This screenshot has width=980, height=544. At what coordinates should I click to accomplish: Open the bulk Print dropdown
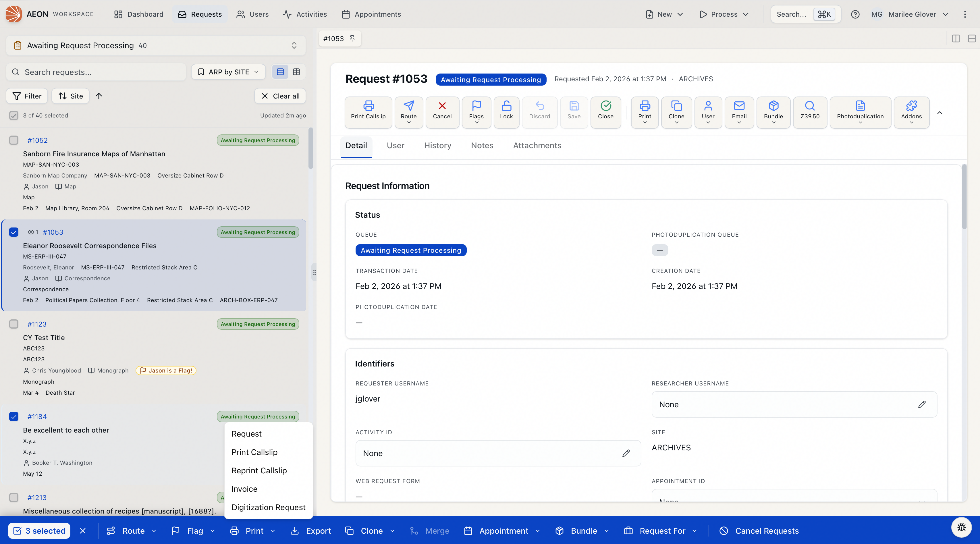(252, 531)
